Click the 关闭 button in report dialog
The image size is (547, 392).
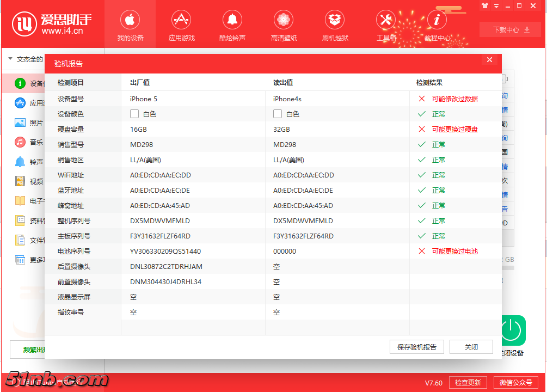471,347
